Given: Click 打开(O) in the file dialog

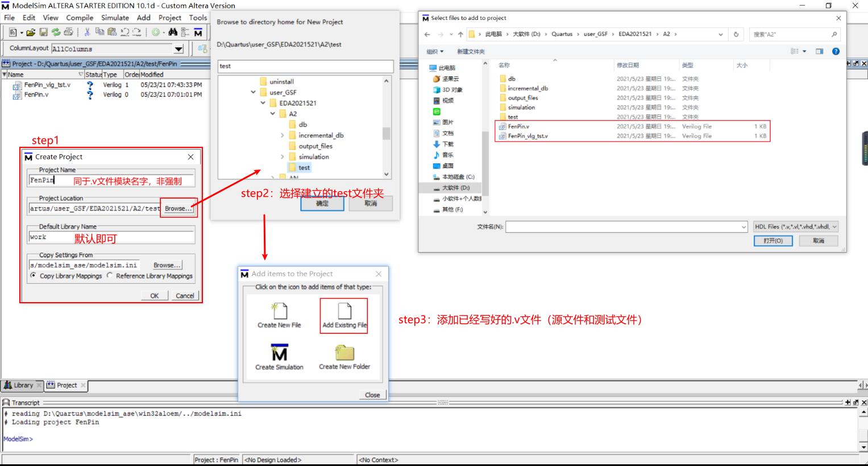Looking at the screenshot, I should (x=773, y=241).
